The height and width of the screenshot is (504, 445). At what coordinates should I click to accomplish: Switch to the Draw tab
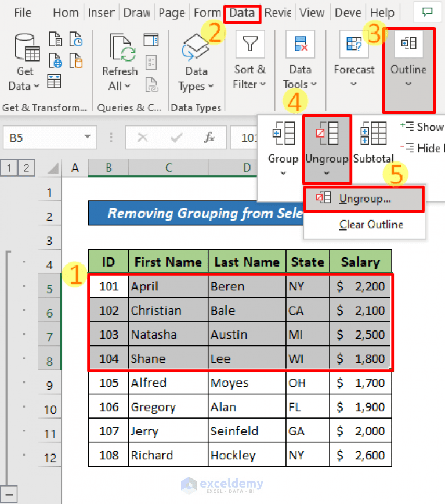pyautogui.click(x=137, y=13)
